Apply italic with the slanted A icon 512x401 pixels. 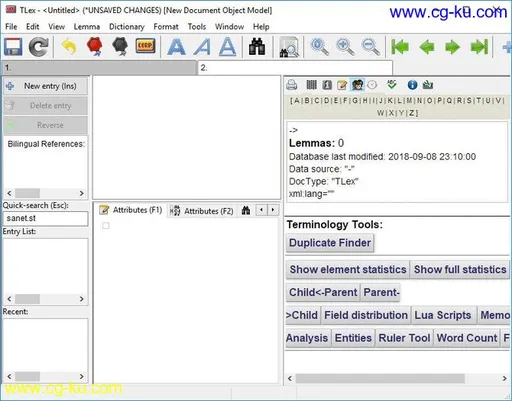click(x=202, y=47)
